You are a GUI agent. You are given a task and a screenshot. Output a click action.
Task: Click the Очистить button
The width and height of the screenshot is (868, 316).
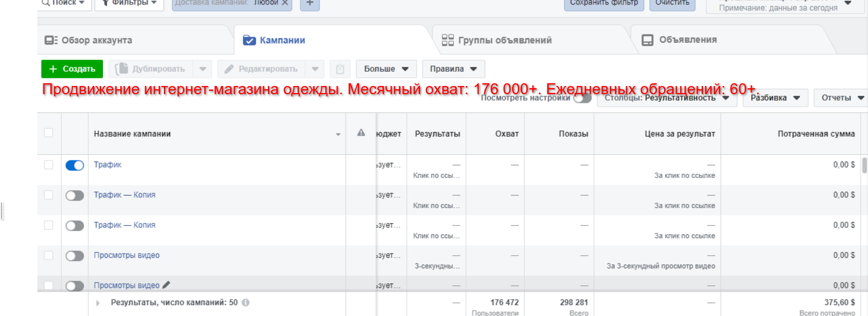[x=672, y=3]
